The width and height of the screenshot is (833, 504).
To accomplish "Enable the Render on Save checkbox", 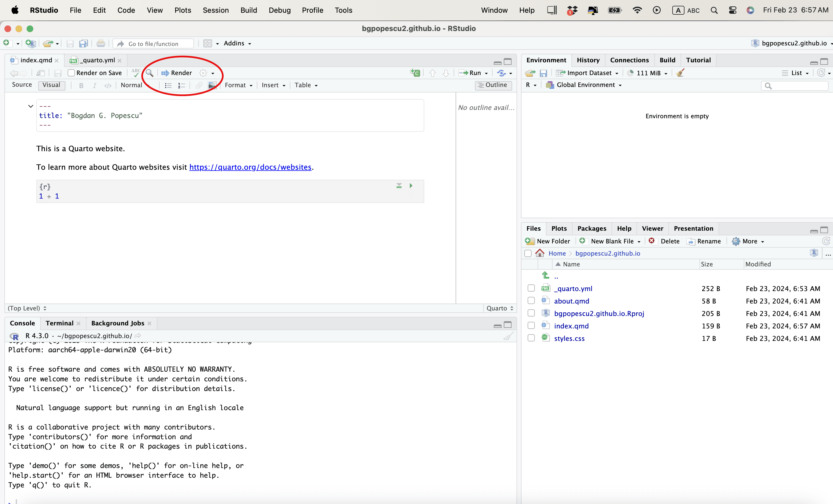I will [x=71, y=73].
